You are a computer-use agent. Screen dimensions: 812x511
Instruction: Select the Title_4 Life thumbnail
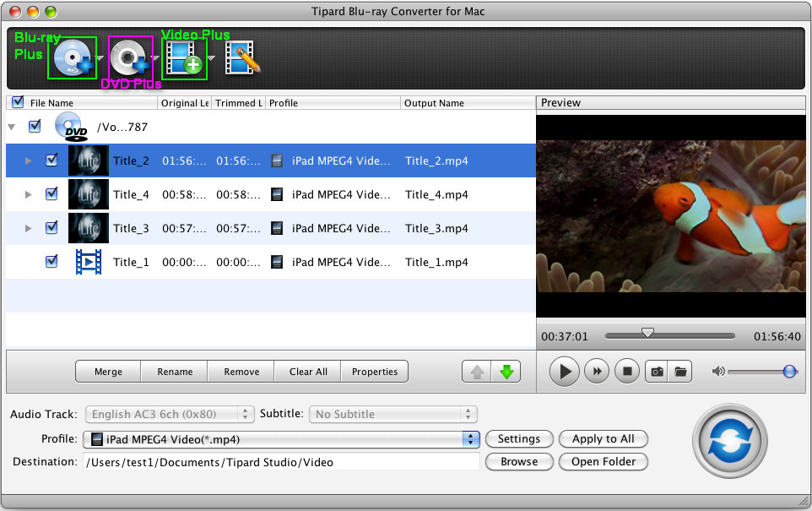pyautogui.click(x=89, y=194)
